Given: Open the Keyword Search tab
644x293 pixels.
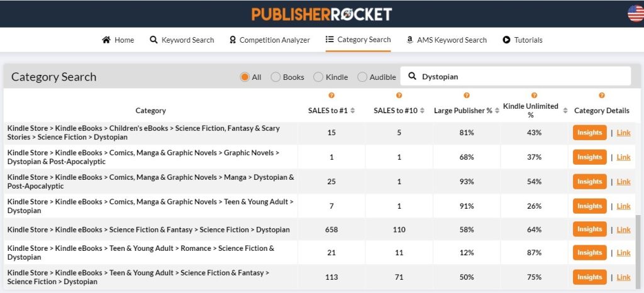Looking at the screenshot, I should click(182, 40).
